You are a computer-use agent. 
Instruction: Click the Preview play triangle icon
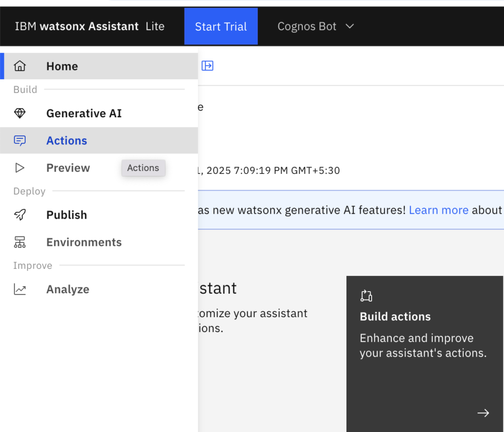pos(20,168)
